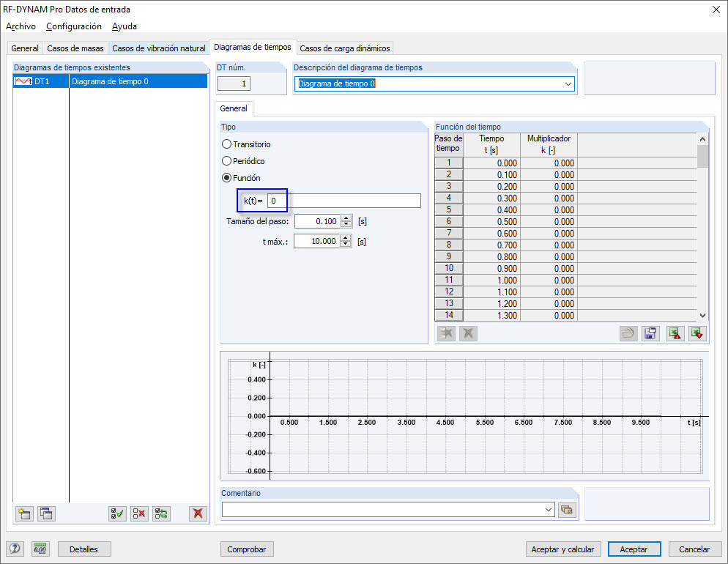The width and height of the screenshot is (728, 564).
Task: Open the Configuración menu
Action: [74, 26]
